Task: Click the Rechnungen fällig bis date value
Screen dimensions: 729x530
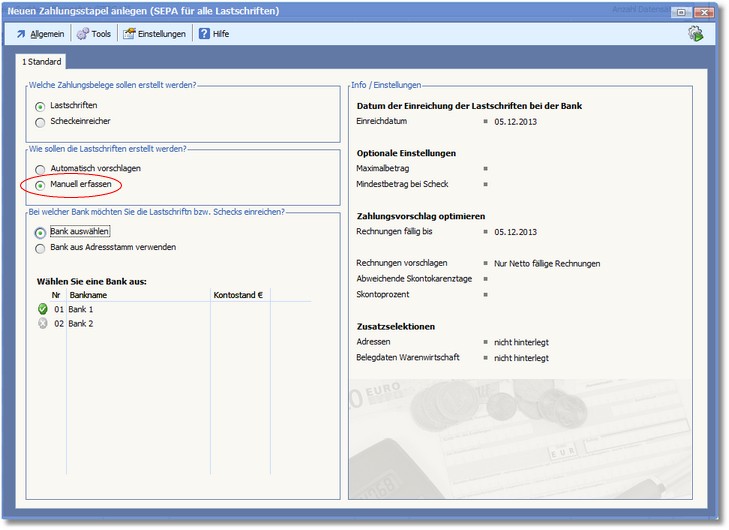Action: coord(515,232)
